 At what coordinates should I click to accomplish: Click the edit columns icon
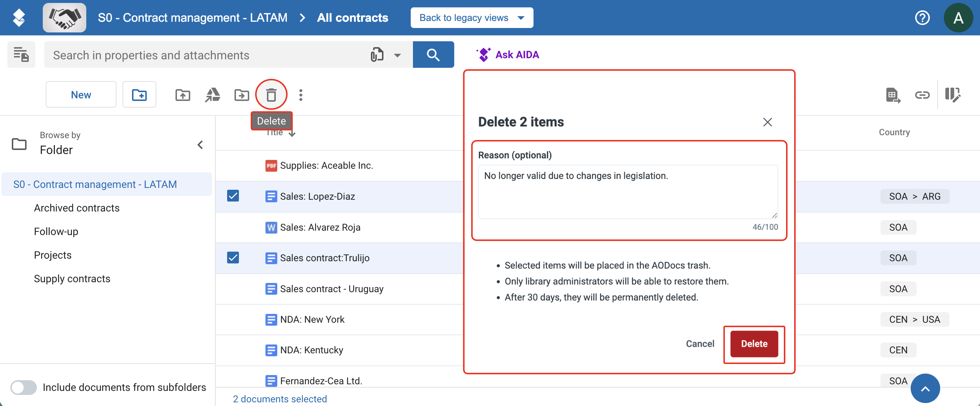pos(953,95)
